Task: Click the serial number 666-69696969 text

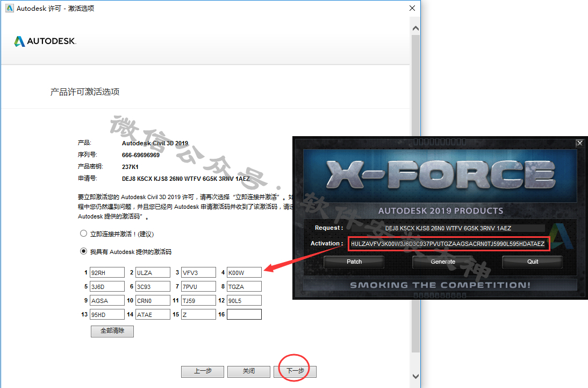Action: [x=141, y=155]
